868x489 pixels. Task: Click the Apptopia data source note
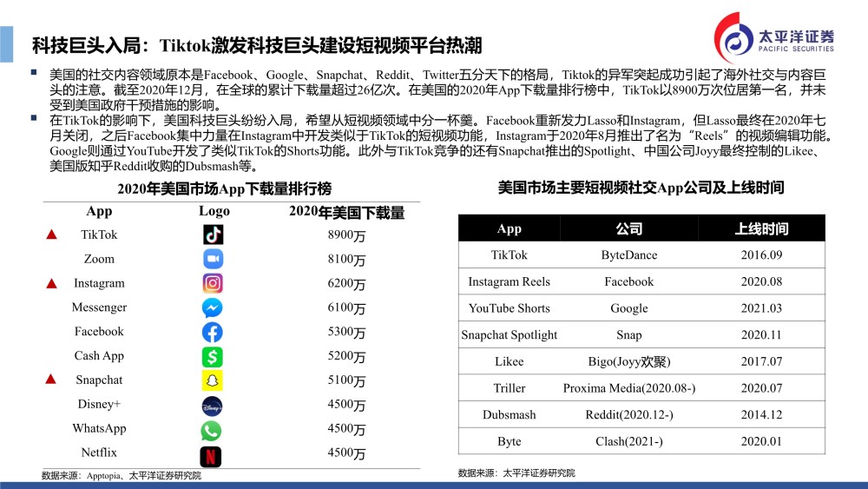tap(122, 475)
